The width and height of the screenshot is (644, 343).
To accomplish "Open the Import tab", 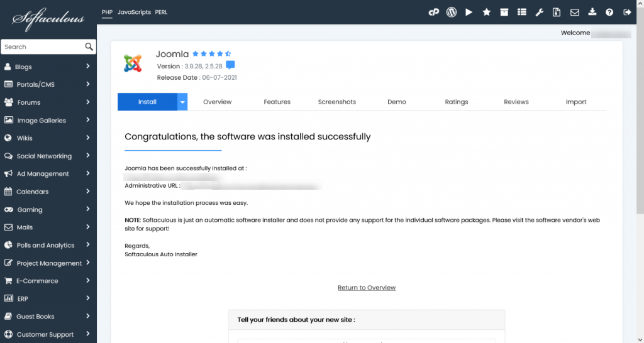I will 576,102.
